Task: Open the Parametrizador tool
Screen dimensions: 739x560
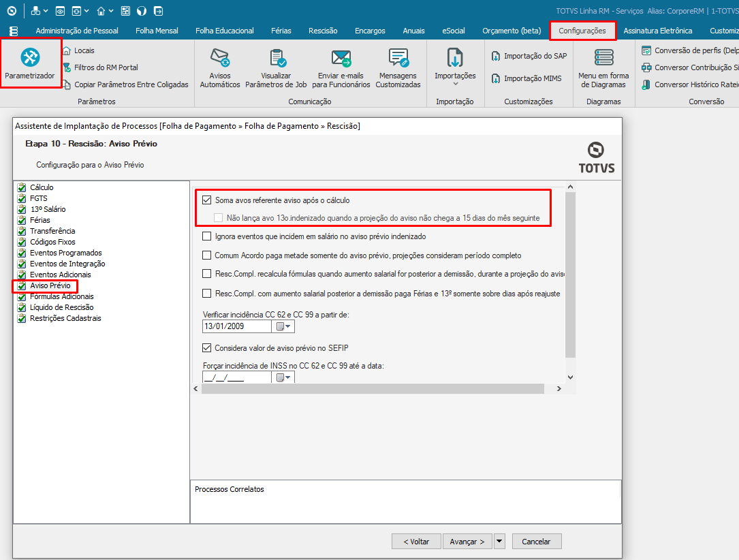Action: (x=30, y=63)
